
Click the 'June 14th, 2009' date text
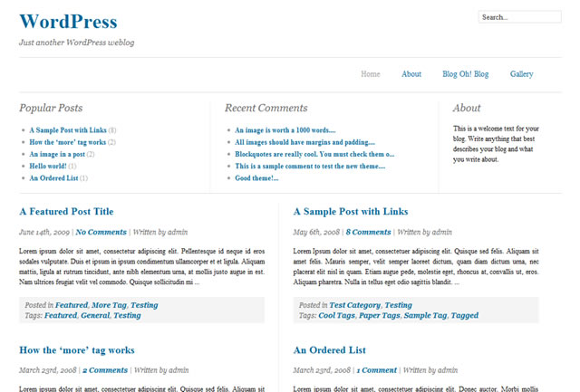(44, 232)
